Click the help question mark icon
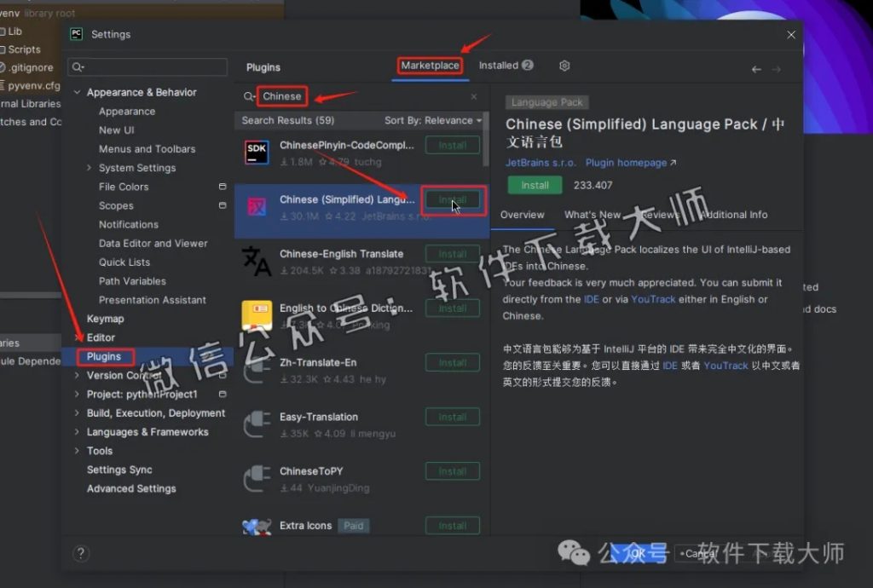This screenshot has width=873, height=588. point(81,553)
